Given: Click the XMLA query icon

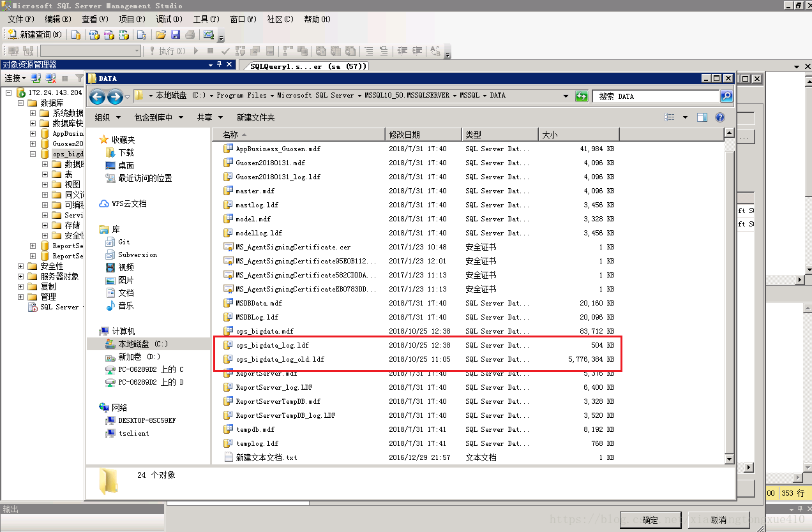Looking at the screenshot, I should (124, 34).
